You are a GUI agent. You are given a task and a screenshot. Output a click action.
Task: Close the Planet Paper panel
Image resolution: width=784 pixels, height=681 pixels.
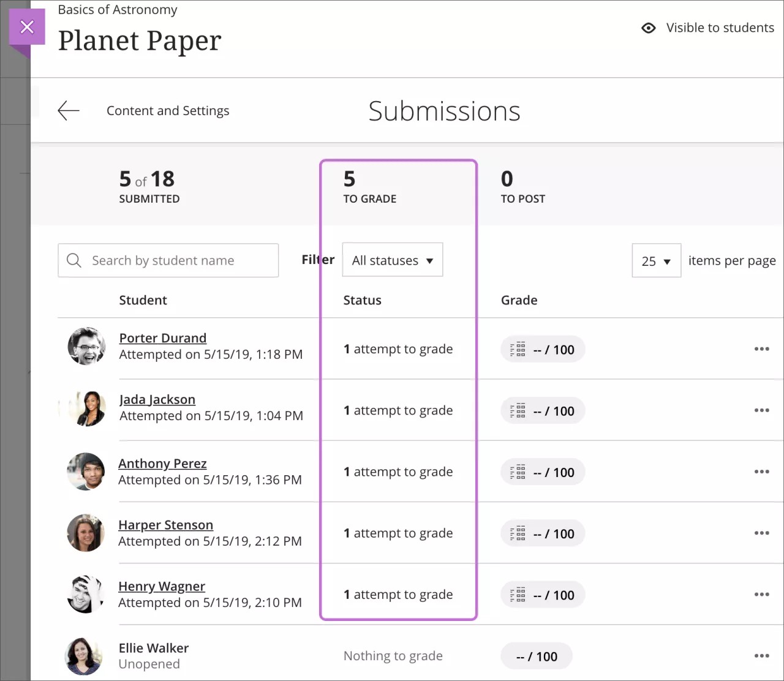pos(27,27)
